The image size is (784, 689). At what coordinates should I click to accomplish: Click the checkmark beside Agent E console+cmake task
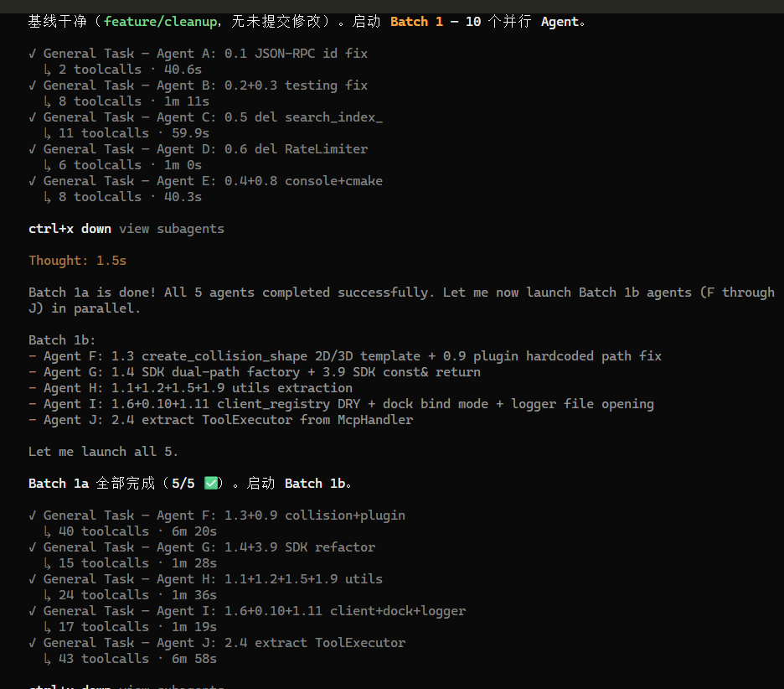point(33,181)
